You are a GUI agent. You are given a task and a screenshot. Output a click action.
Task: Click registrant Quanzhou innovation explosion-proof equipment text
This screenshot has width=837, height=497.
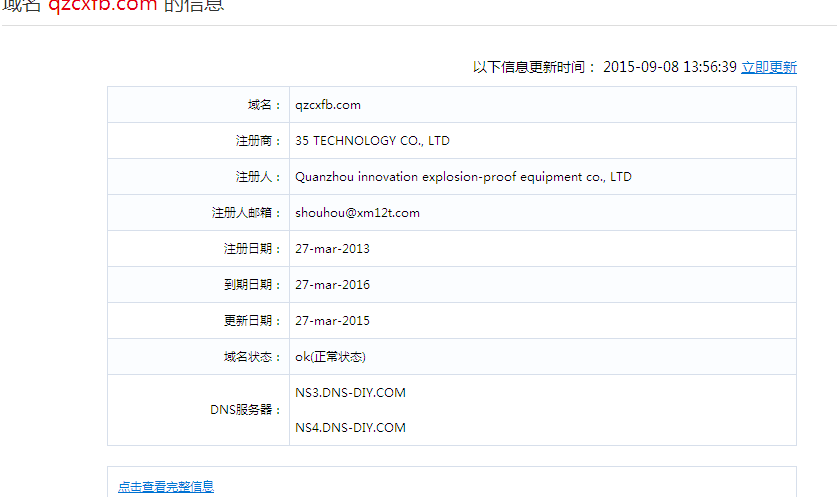(x=463, y=177)
